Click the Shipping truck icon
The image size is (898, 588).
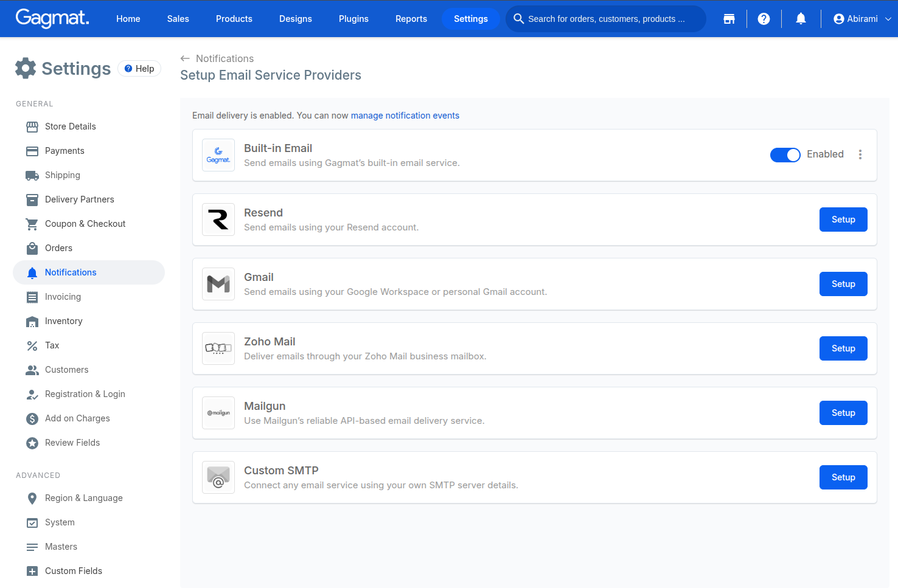[x=32, y=175]
